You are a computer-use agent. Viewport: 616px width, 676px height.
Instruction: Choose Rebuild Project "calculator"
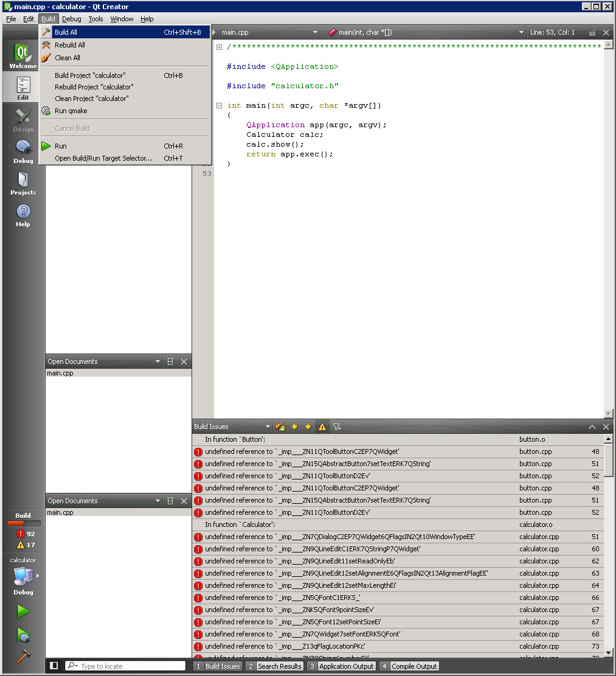pyautogui.click(x=125, y=87)
